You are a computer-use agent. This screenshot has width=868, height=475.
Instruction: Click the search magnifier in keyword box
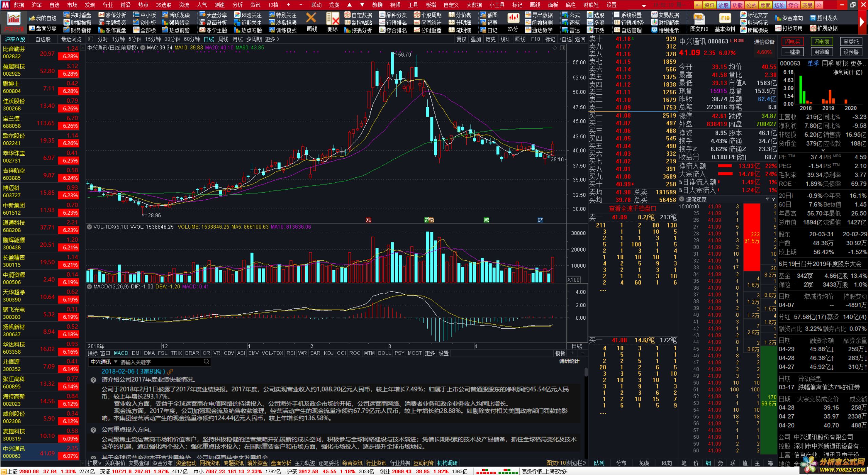click(x=206, y=362)
